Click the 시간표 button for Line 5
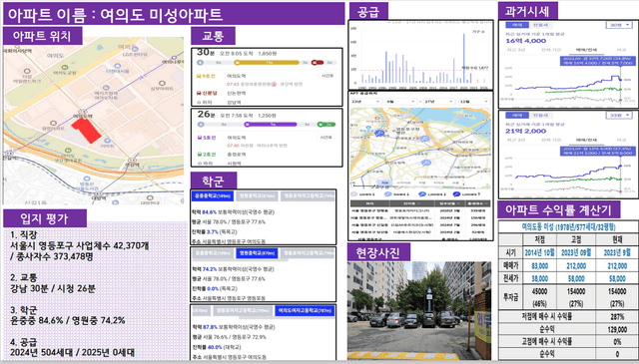Image resolution: width=639 pixels, height=364 pixels. click(x=326, y=138)
